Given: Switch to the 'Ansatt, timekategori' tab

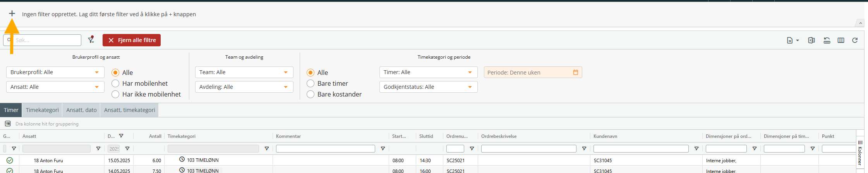Looking at the screenshot, I should (130, 110).
